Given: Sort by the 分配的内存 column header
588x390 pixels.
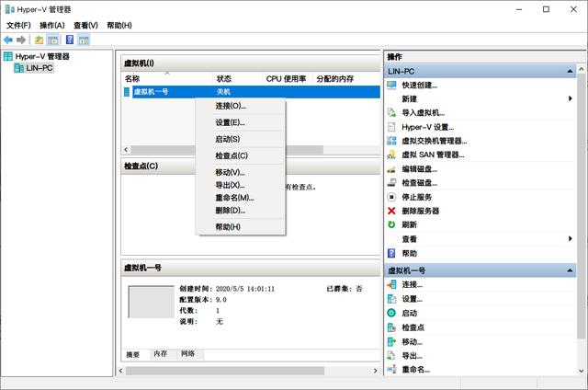Looking at the screenshot, I should point(334,78).
